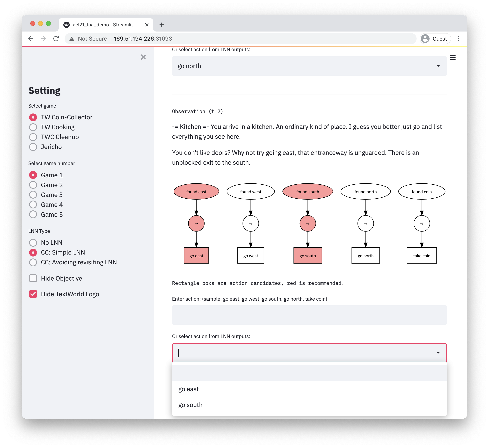489x448 pixels.
Task: Click arrow of open LNN outputs dropdown
Action: pos(438,353)
